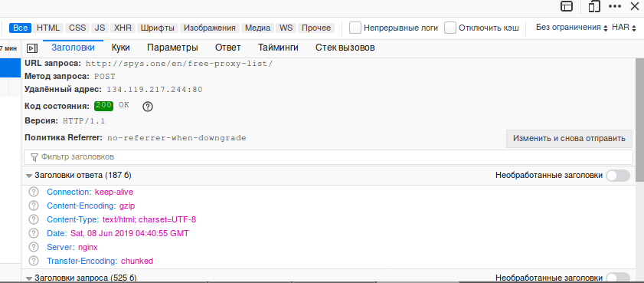
Task: Click help icon beside Date header
Action: pyautogui.click(x=34, y=233)
